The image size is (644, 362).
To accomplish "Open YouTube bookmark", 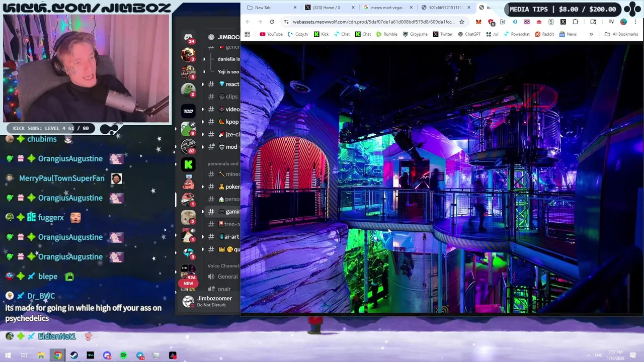I will coord(271,34).
